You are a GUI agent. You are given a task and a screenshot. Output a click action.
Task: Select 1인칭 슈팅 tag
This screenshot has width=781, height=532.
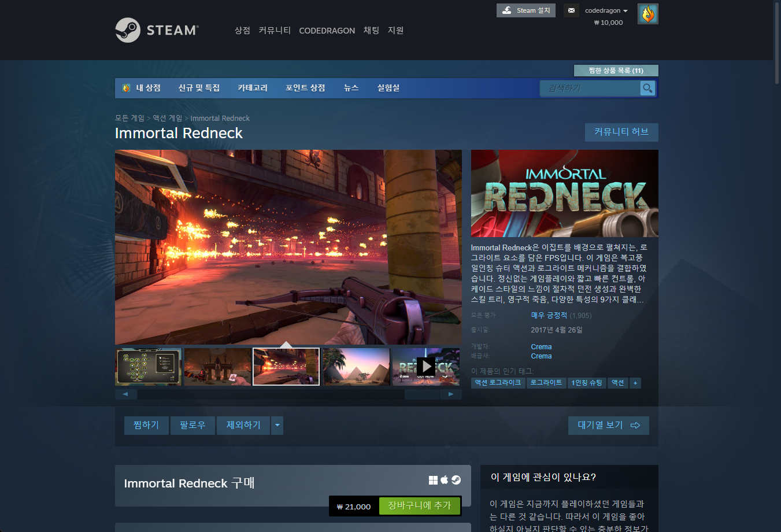pos(587,383)
